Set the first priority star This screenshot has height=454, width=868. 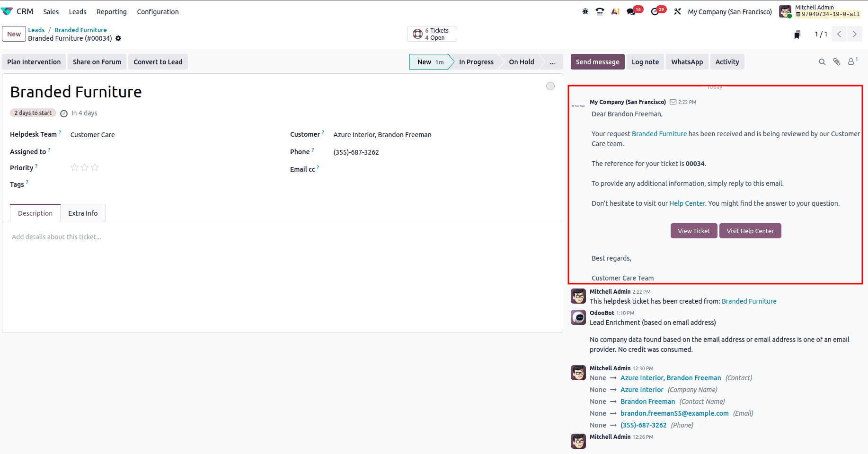tap(74, 167)
